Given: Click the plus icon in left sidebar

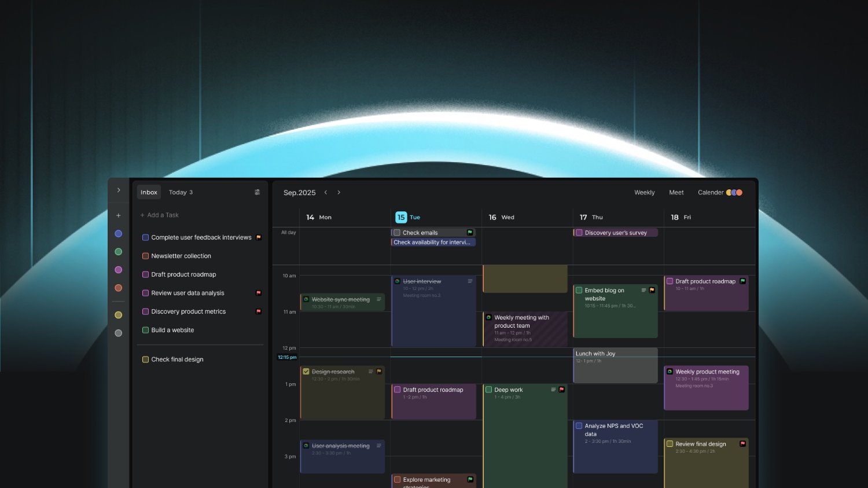Looking at the screenshot, I should pos(119,215).
